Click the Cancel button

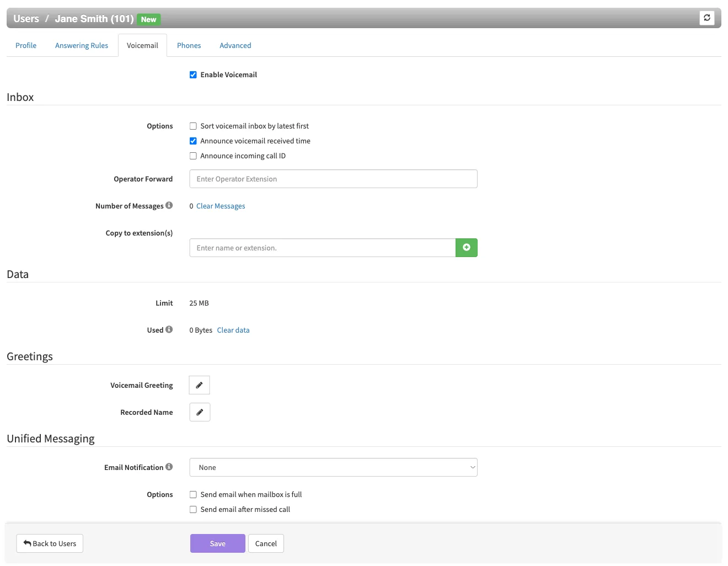coord(266,543)
